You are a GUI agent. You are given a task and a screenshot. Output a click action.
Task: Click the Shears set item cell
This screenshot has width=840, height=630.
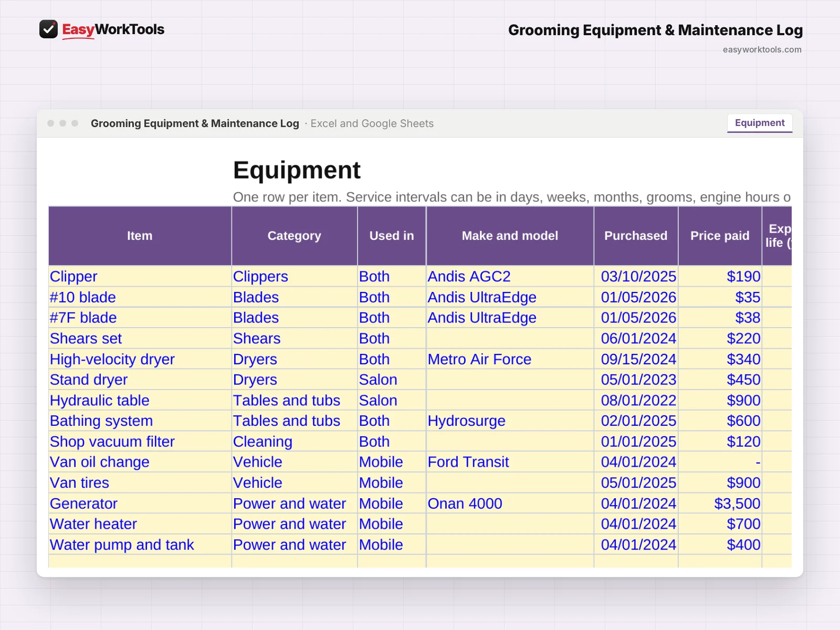click(x=140, y=339)
